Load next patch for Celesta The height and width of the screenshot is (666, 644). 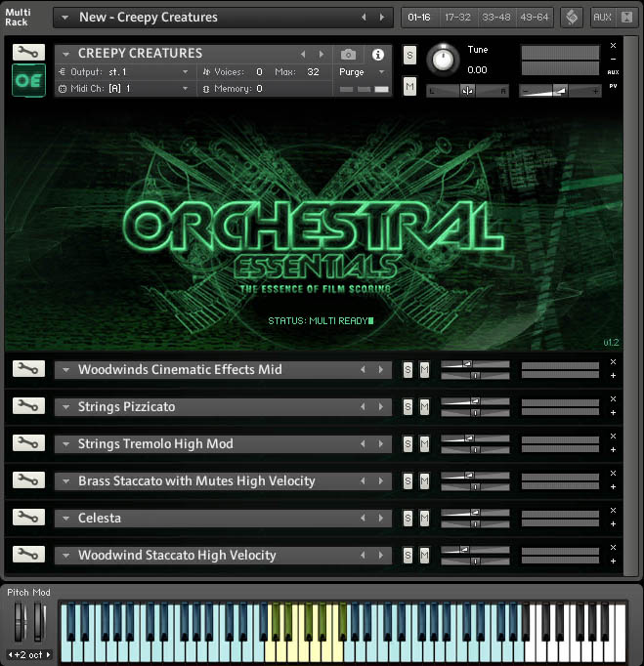pos(381,518)
